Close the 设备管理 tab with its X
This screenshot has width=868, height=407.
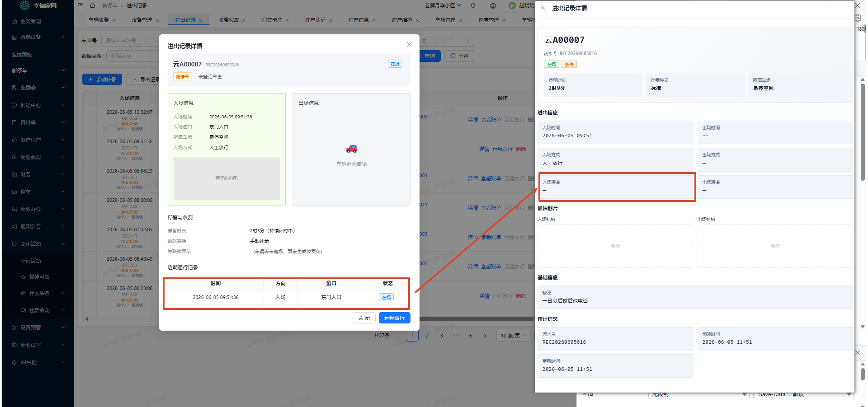click(x=157, y=20)
